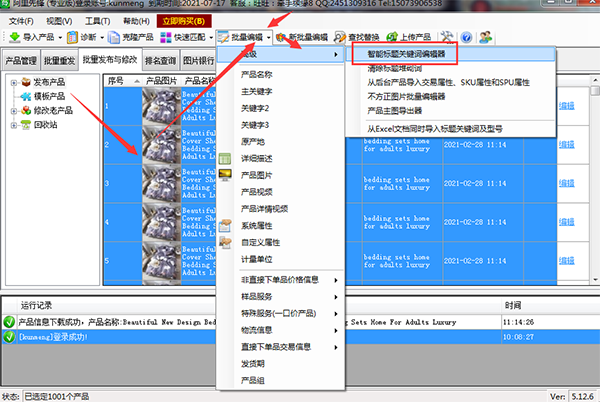Expand the 回收站 tree node
Image resolution: width=600 pixels, height=402 pixels.
pyautogui.click(x=14, y=125)
